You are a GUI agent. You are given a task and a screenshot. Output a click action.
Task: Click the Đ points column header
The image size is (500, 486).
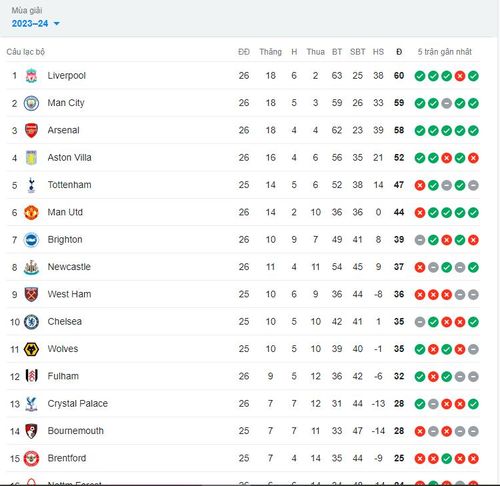point(399,52)
